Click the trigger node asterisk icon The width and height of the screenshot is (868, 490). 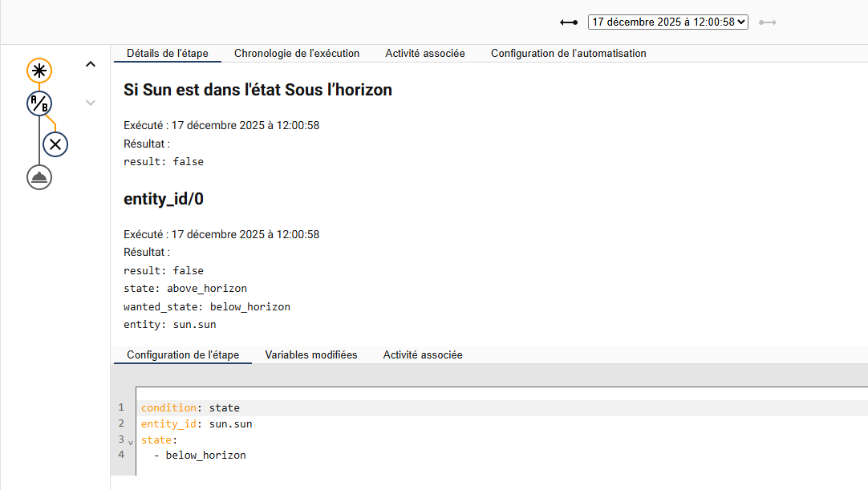tap(39, 71)
